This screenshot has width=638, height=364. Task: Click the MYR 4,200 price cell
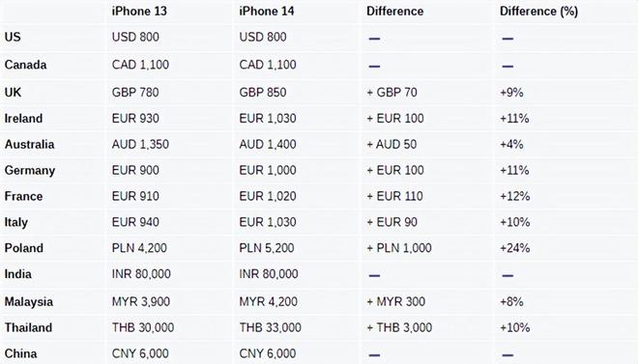(x=268, y=302)
